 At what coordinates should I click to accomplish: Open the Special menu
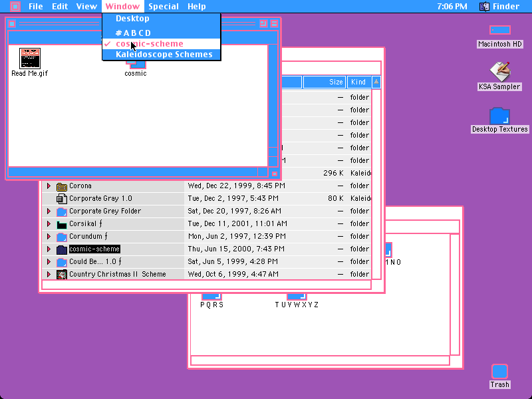pyautogui.click(x=164, y=6)
